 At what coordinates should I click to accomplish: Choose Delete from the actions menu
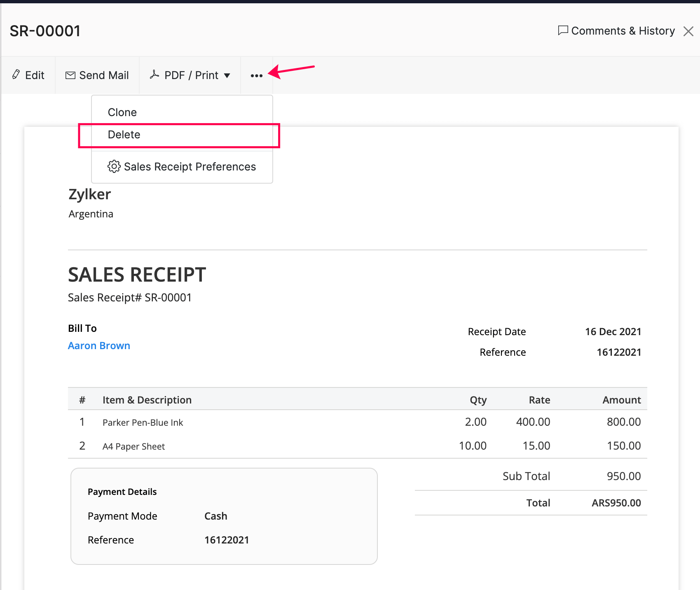coord(124,134)
